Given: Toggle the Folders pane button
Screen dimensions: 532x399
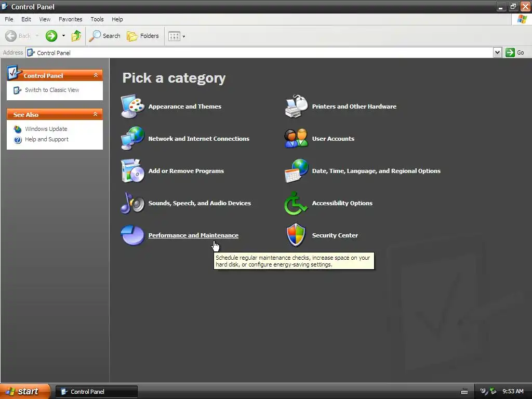Looking at the screenshot, I should pos(143,36).
